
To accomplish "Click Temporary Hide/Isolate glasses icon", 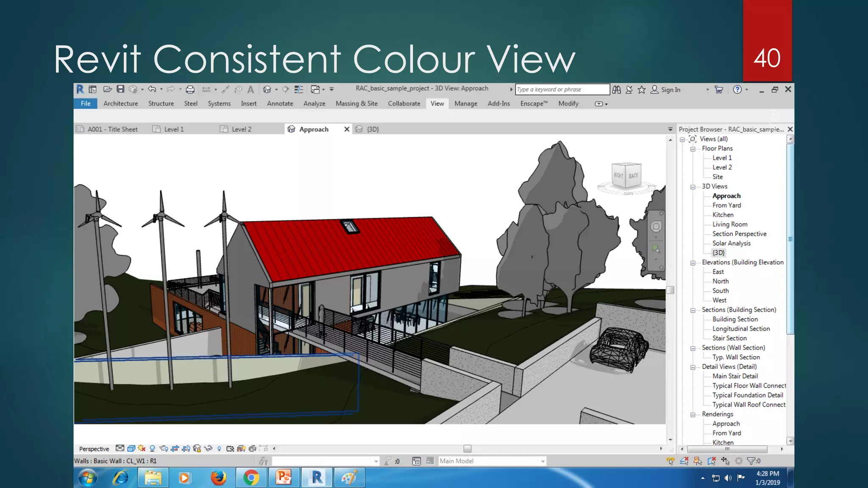I will [208, 448].
